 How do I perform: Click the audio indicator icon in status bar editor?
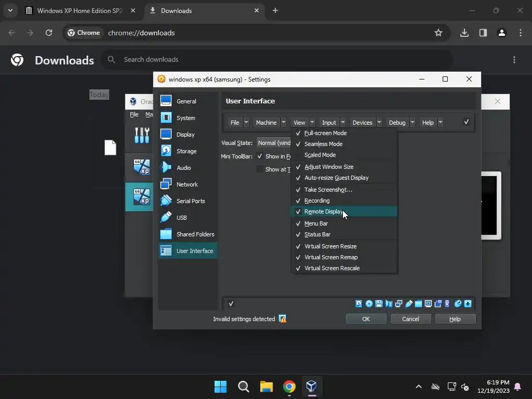click(389, 303)
